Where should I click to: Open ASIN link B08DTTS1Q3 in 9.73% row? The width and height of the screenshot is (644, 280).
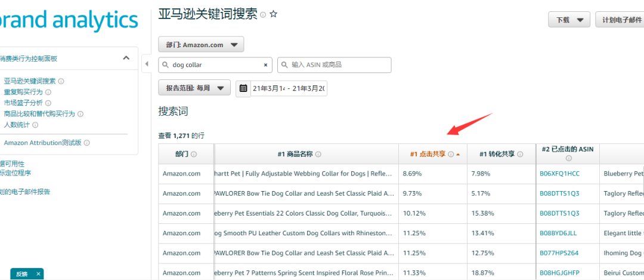click(x=559, y=193)
